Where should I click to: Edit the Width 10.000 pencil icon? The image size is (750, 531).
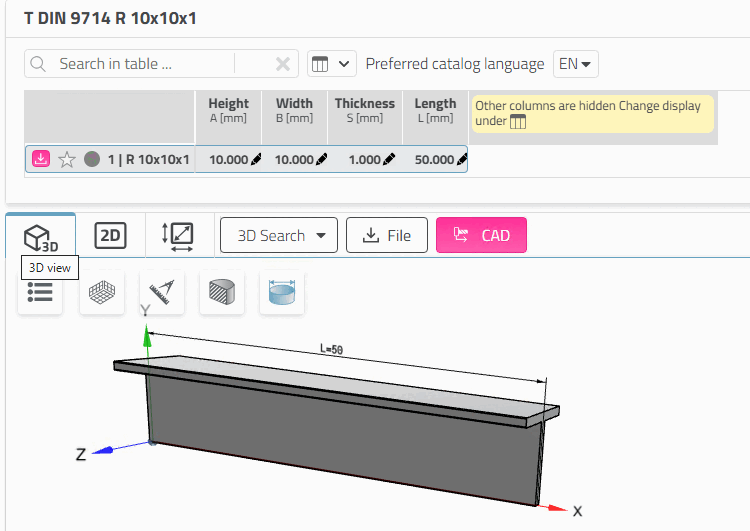point(321,159)
